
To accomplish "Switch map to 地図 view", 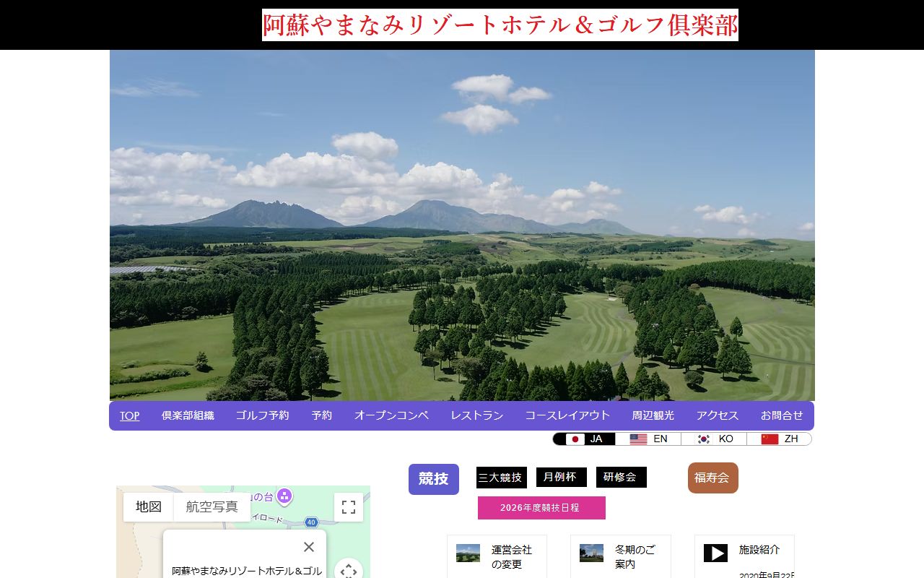I will (149, 507).
